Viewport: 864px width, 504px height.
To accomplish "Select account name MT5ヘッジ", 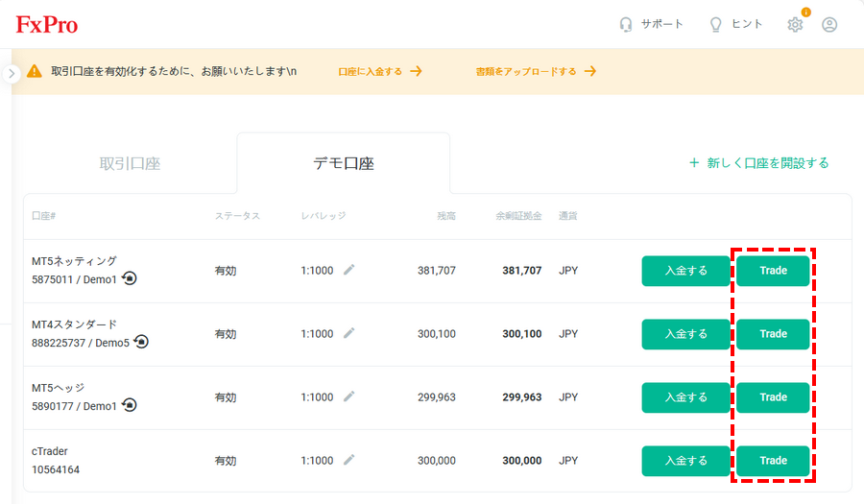I will pos(58,388).
